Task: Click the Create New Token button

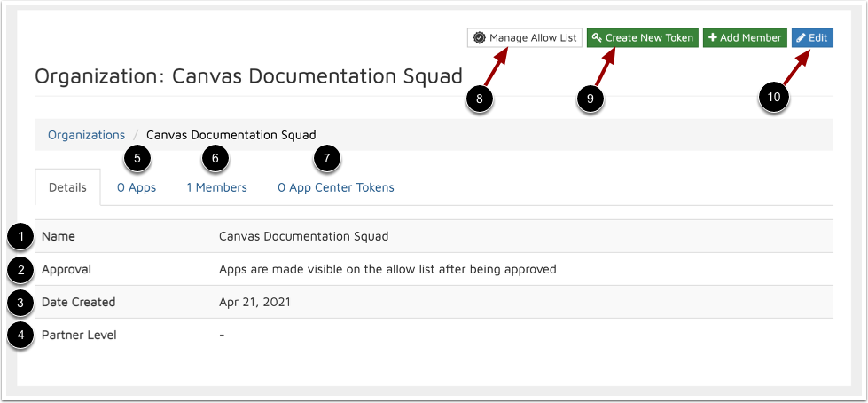Action: (643, 37)
